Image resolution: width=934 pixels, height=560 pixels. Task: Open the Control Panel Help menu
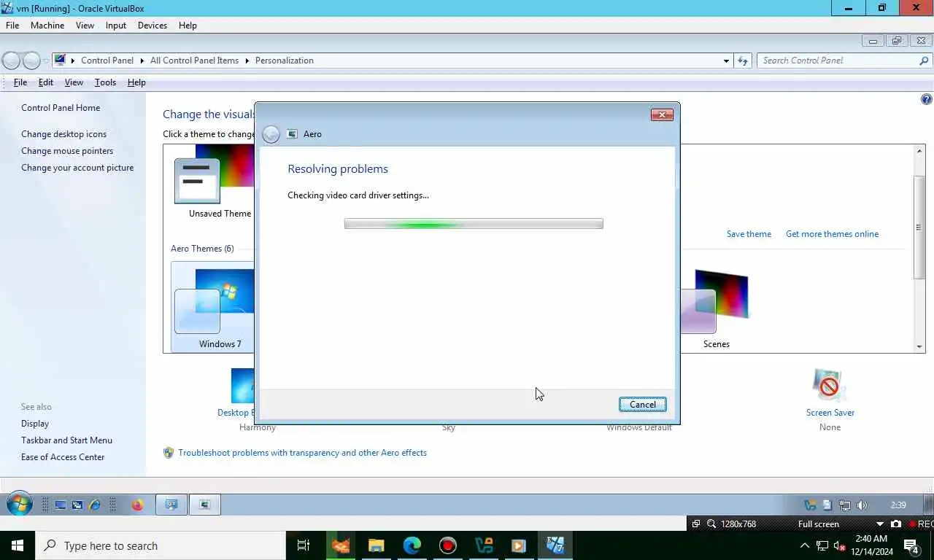[136, 82]
